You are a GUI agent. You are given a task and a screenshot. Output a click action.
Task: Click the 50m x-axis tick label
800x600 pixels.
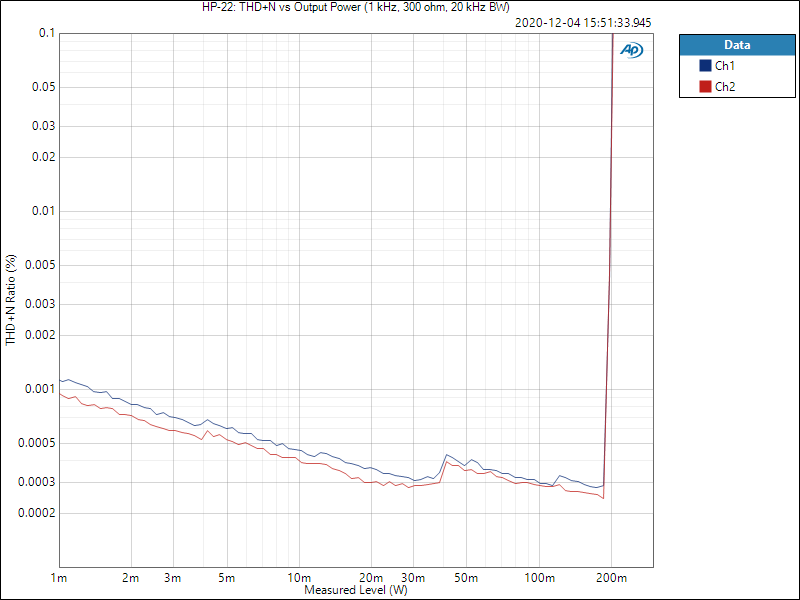pyautogui.click(x=466, y=578)
